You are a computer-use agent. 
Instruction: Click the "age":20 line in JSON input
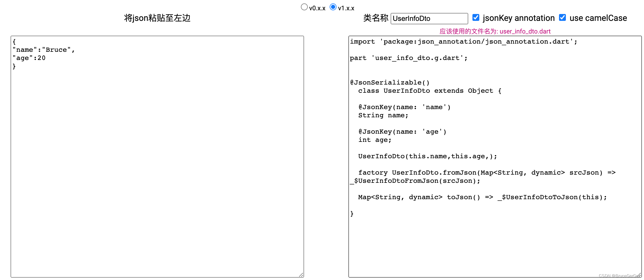[29, 58]
